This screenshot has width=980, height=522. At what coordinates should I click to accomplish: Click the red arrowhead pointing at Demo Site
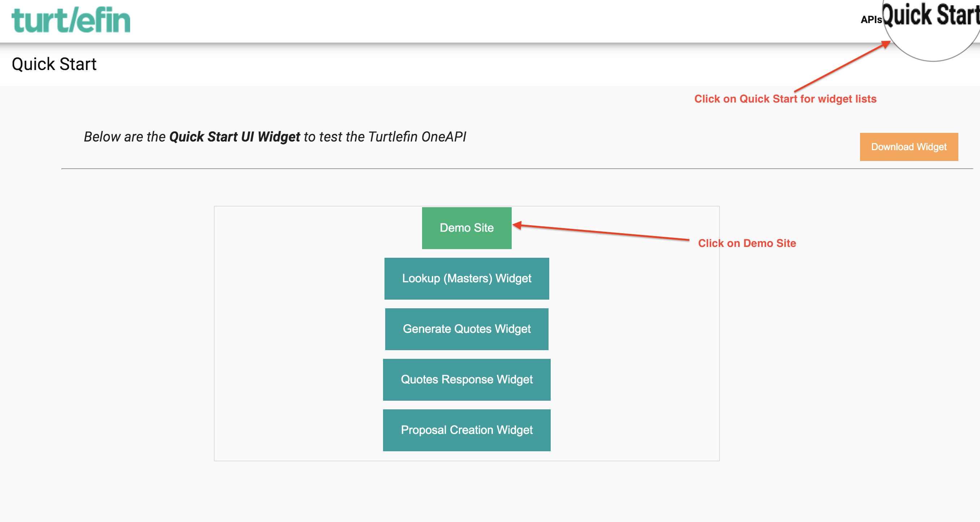517,225
